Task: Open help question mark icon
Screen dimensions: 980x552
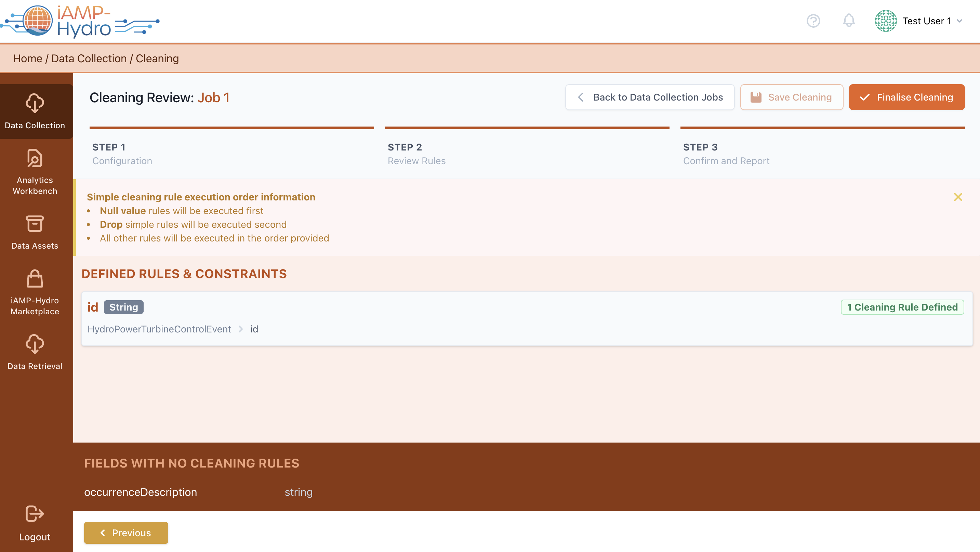Action: [x=813, y=21]
